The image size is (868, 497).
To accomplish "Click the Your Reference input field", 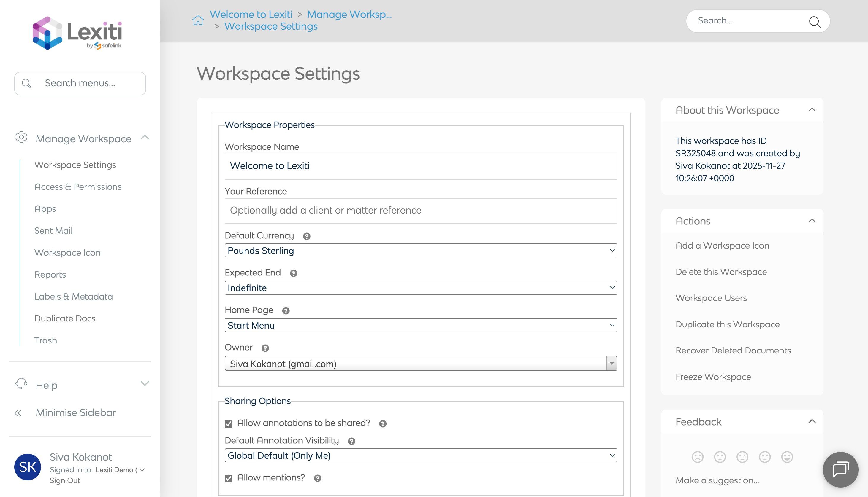I will (x=421, y=211).
